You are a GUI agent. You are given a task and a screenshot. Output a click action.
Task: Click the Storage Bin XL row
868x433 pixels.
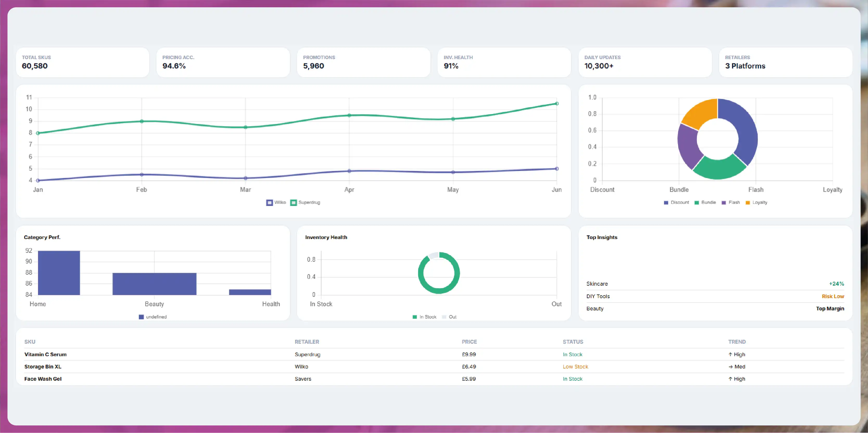pyautogui.click(x=434, y=367)
